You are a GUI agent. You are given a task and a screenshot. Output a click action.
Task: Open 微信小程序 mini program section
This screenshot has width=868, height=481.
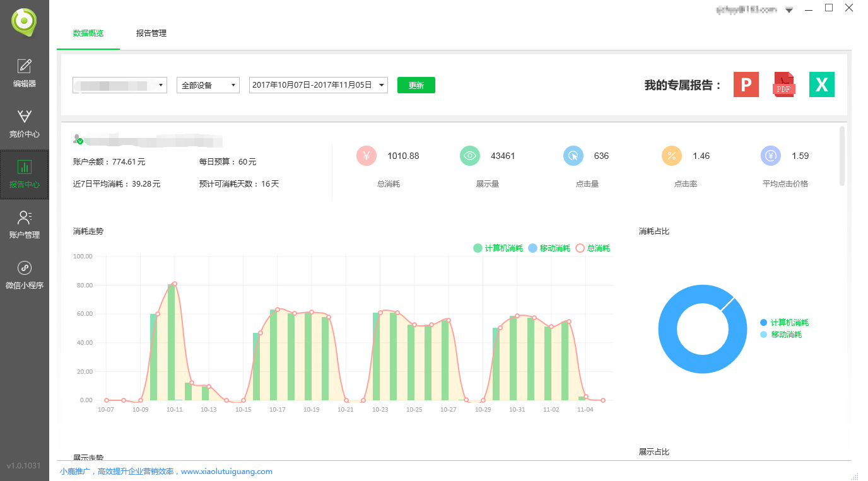tap(25, 275)
